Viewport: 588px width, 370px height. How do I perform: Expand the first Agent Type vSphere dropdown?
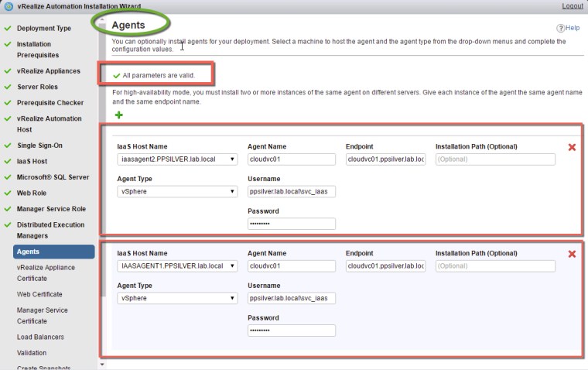[x=176, y=191]
